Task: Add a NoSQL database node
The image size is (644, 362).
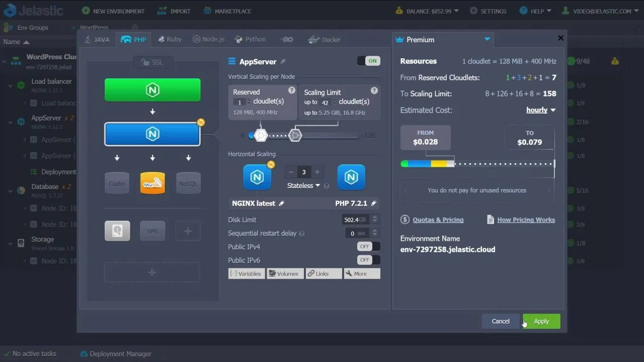Action: [188, 183]
